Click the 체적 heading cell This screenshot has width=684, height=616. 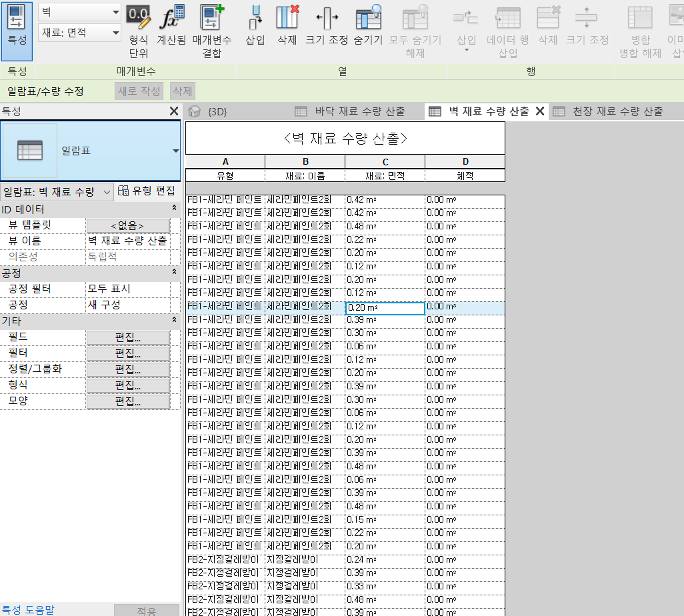pos(465,176)
